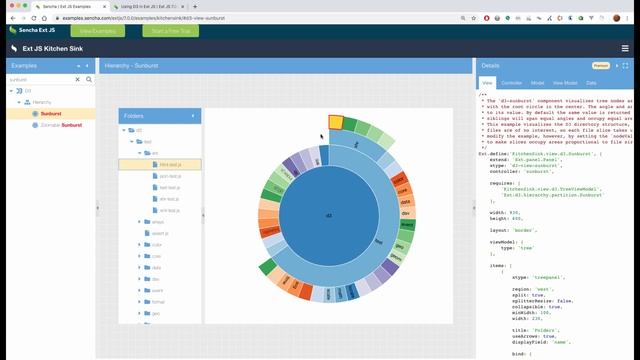
Task: Expand the format folder arrow
Action: pos(140,302)
